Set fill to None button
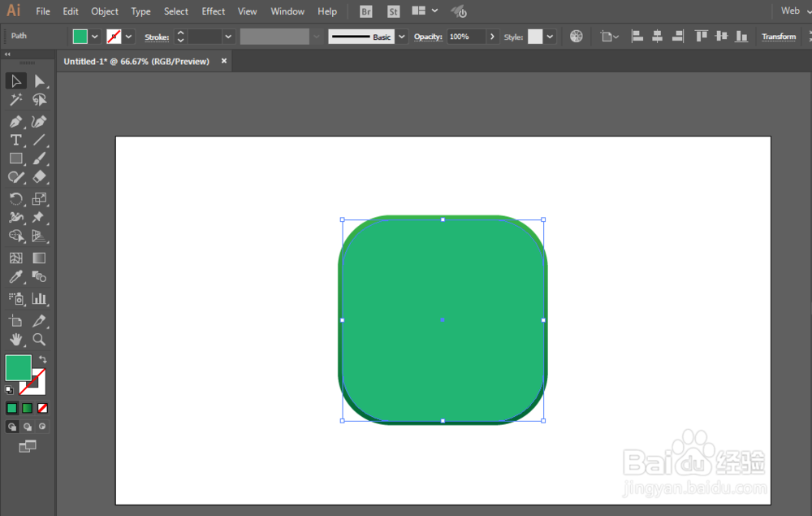 (x=43, y=408)
